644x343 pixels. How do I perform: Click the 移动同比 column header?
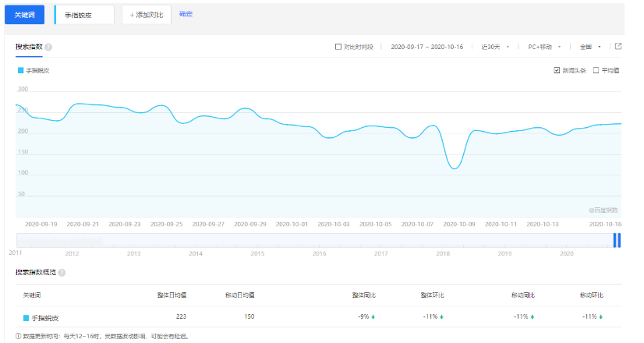tap(523, 295)
